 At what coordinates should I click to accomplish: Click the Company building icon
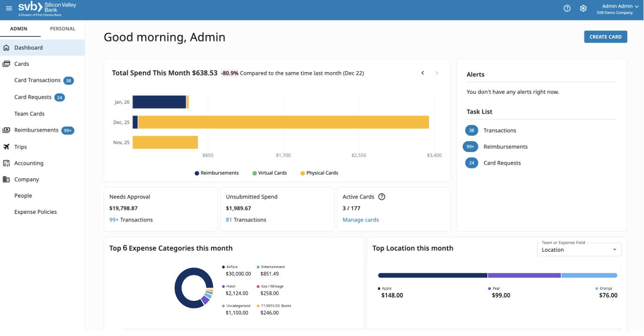click(x=6, y=179)
